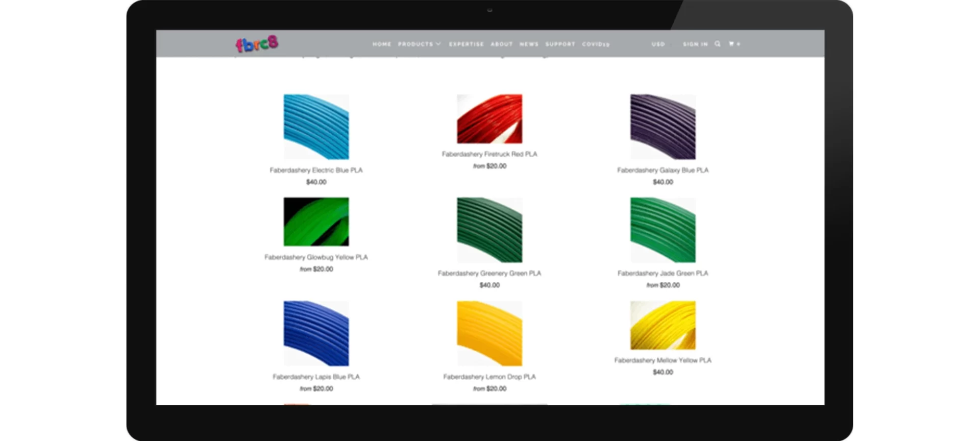This screenshot has width=980, height=441.
Task: Go to the Home page
Action: (x=382, y=44)
